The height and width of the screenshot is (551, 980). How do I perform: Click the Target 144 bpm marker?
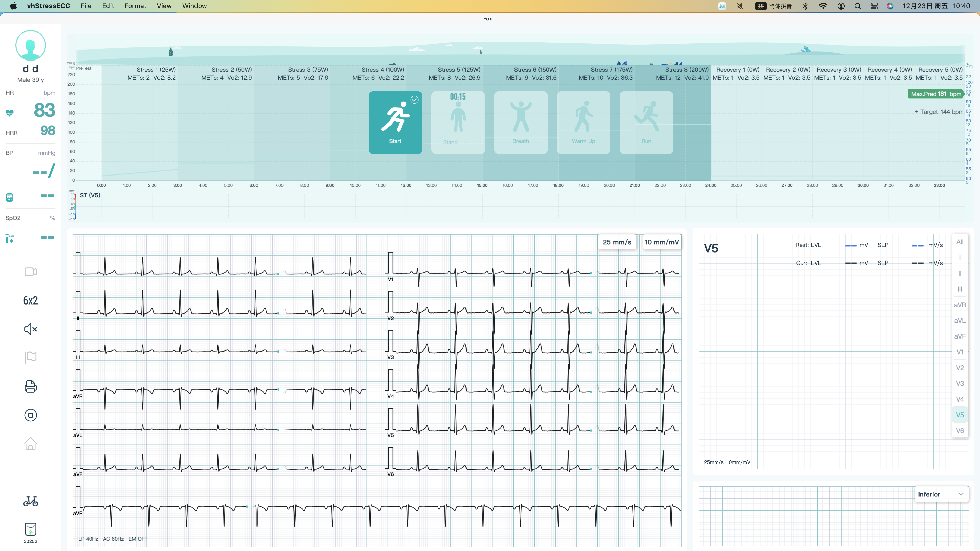(x=939, y=112)
